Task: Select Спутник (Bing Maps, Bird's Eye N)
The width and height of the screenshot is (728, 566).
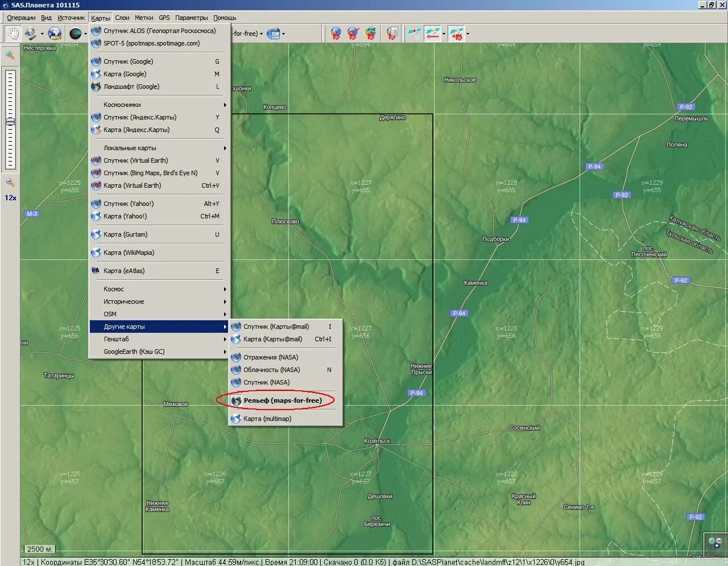Action: coord(159,173)
